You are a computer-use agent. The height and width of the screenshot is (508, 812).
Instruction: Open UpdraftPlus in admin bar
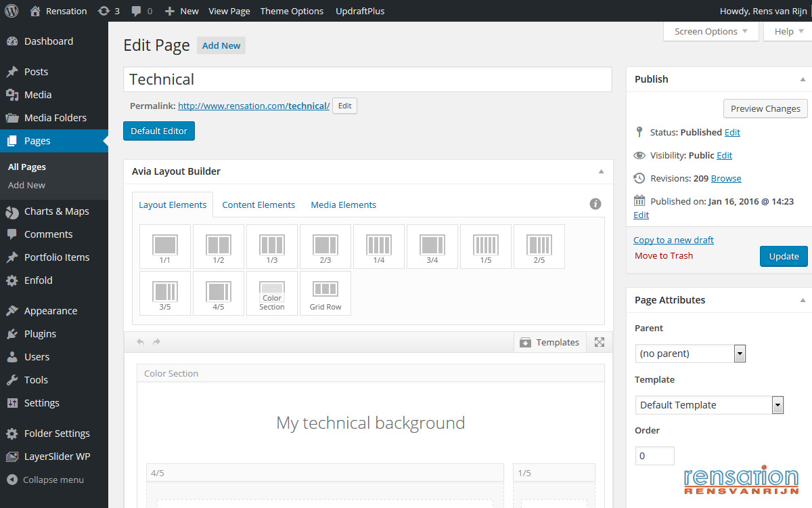pyautogui.click(x=361, y=11)
